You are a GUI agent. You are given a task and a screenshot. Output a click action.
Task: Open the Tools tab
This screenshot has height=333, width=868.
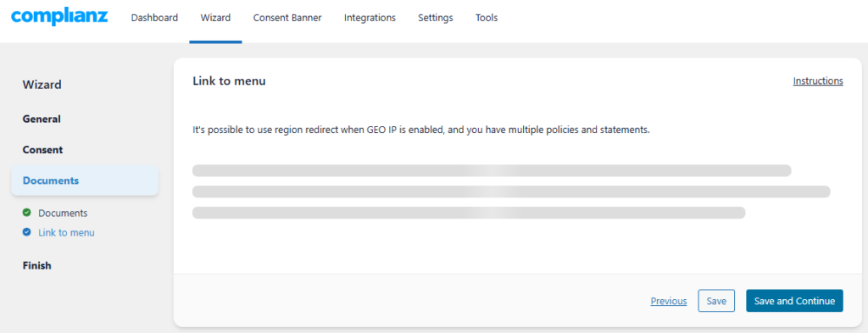click(487, 18)
